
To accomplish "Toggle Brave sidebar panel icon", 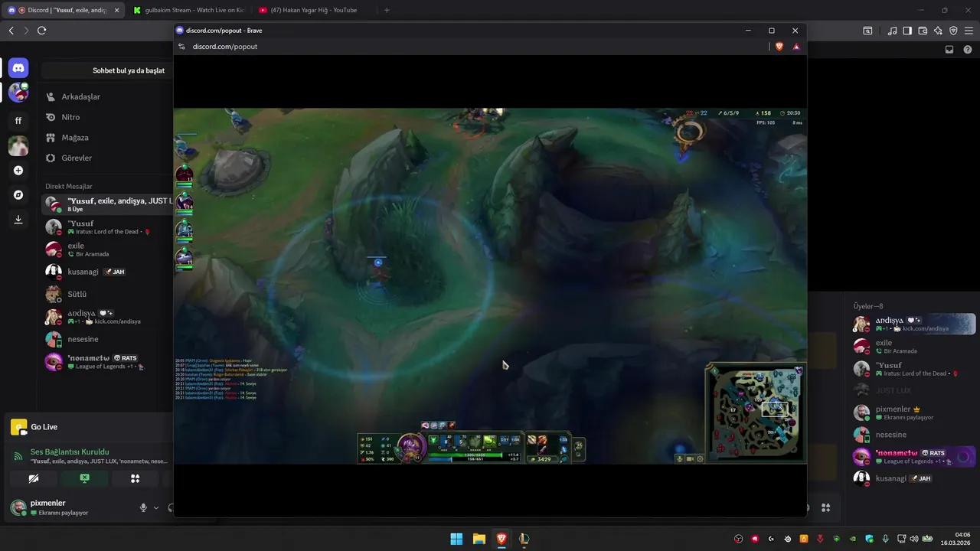I will (x=907, y=31).
